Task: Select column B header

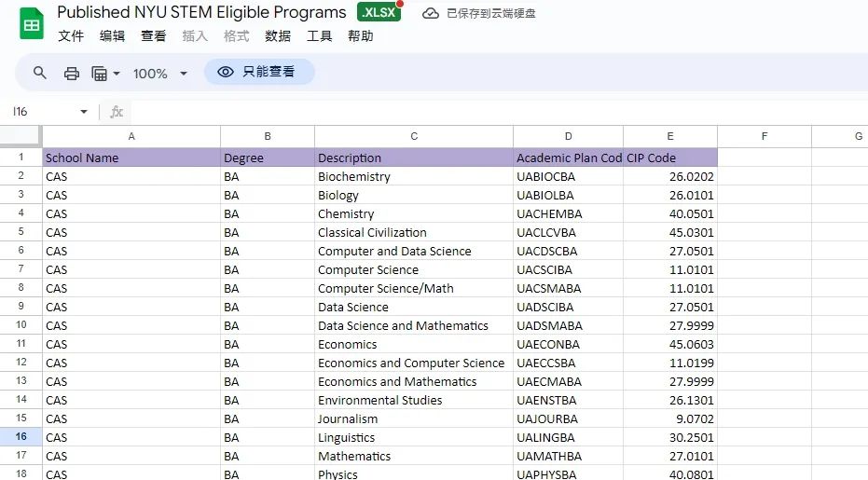Action: 268,136
